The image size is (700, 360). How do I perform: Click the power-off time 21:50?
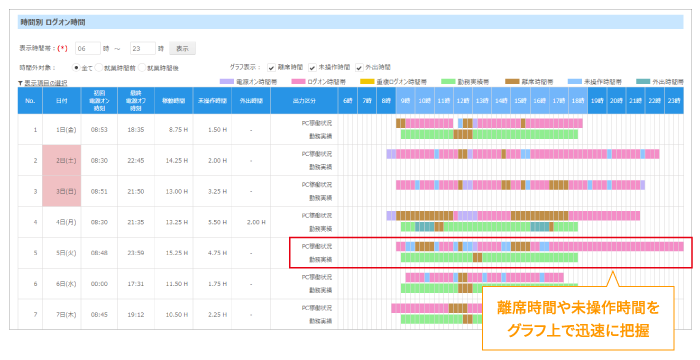pyautogui.click(x=136, y=191)
